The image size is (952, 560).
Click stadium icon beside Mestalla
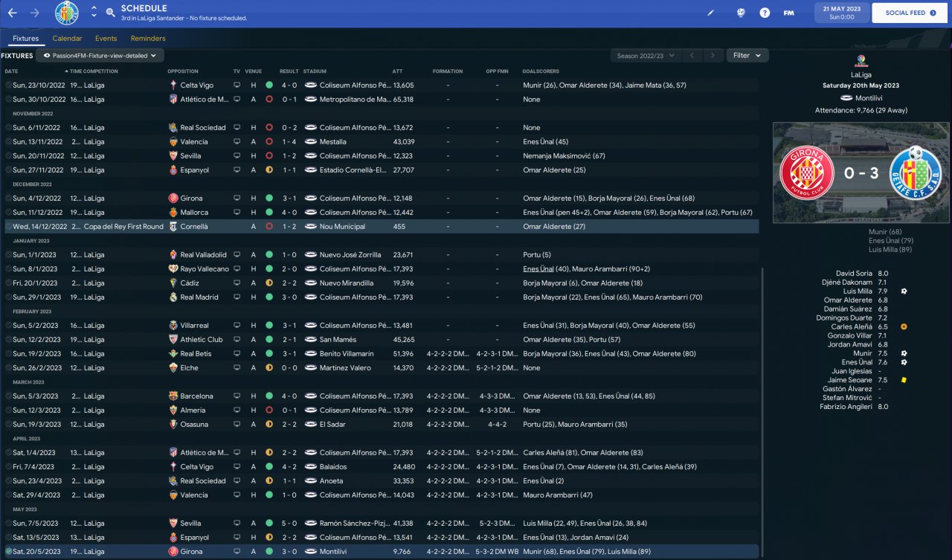[x=310, y=142]
